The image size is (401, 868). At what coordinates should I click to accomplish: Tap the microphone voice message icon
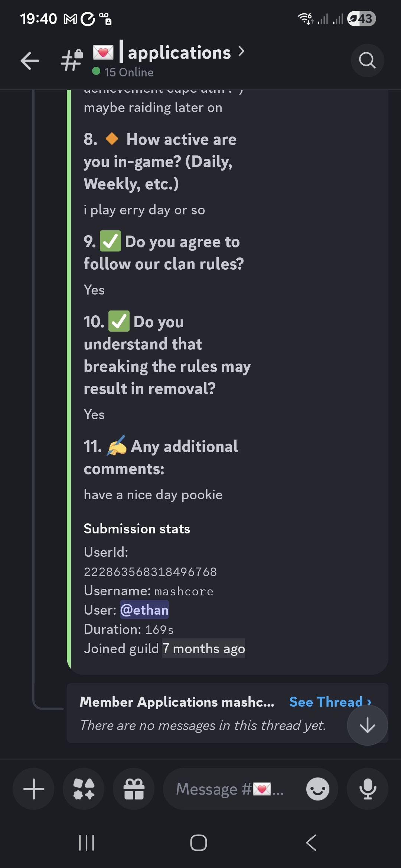click(x=368, y=789)
